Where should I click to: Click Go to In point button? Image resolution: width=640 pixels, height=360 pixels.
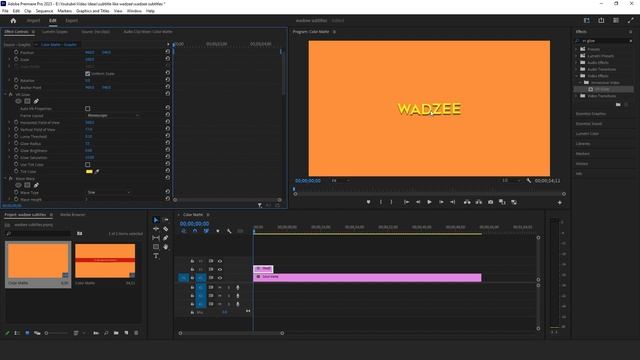tap(407, 202)
